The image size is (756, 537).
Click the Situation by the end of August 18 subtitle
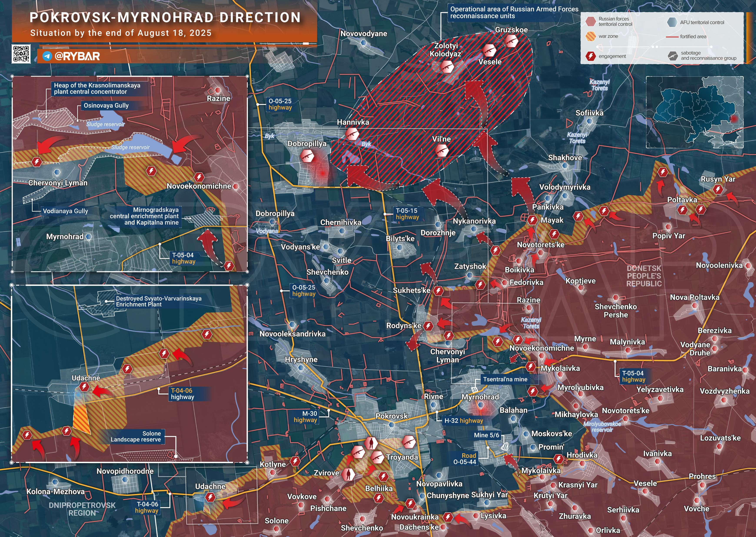(x=121, y=33)
